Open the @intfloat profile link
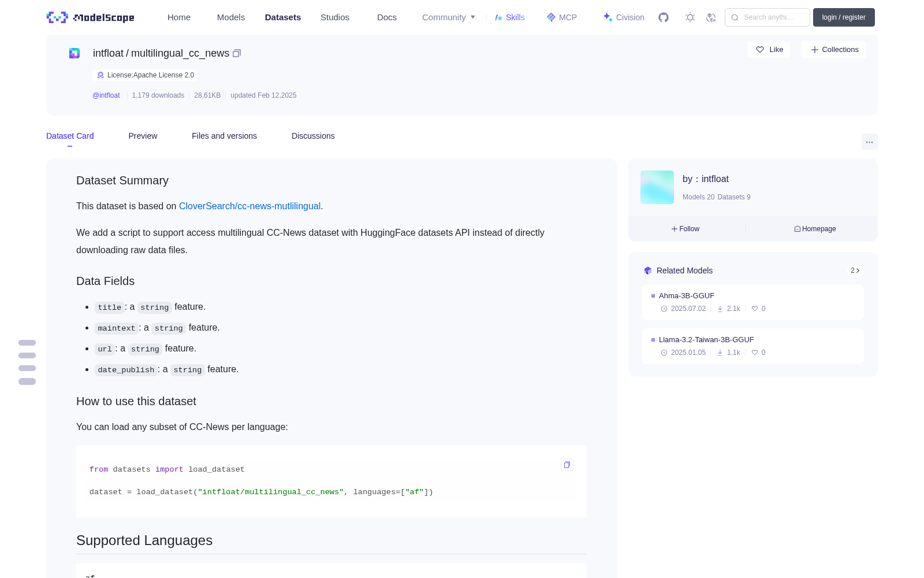Image resolution: width=924 pixels, height=578 pixels. [106, 95]
